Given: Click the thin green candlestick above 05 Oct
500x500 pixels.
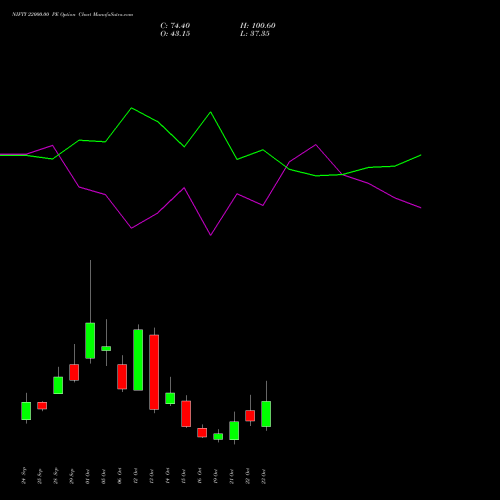Looking at the screenshot, I should pos(106,348).
